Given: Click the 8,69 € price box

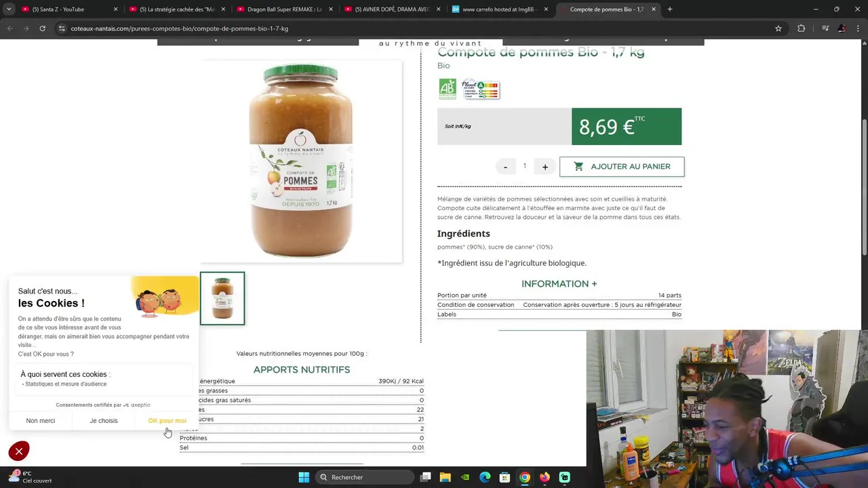Looking at the screenshot, I should click(x=627, y=127).
